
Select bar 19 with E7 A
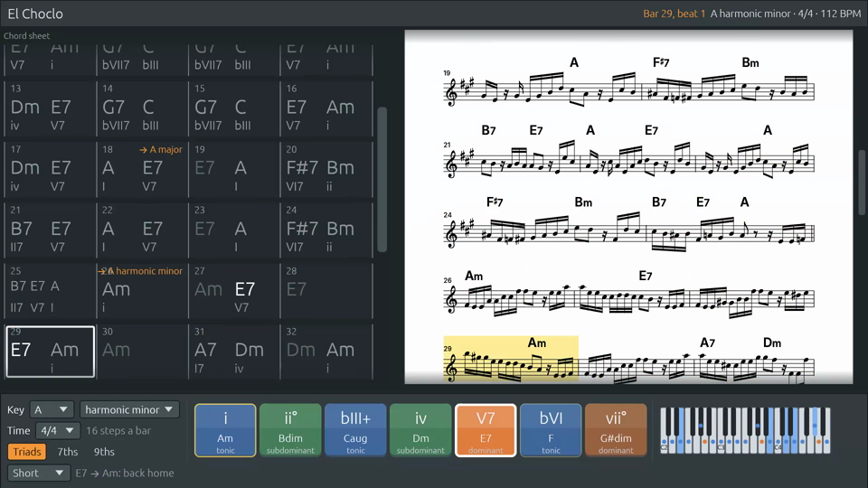pyautogui.click(x=234, y=169)
